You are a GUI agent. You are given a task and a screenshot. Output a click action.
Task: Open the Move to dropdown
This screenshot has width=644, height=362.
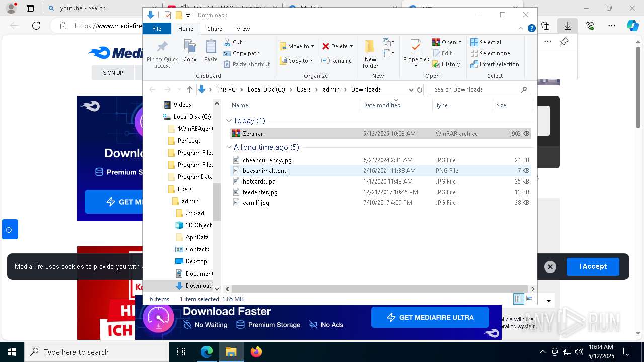coord(297,46)
